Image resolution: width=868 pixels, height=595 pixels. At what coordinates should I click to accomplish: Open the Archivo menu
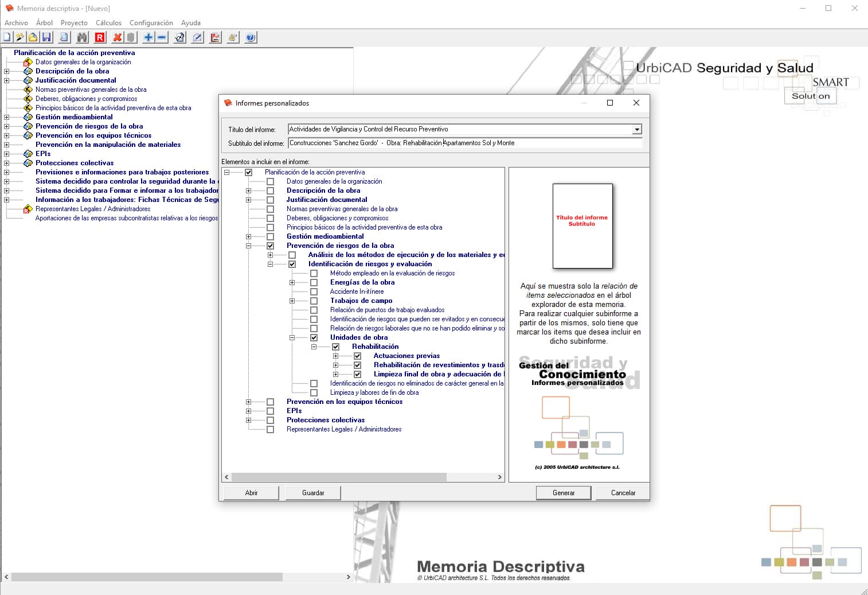16,23
